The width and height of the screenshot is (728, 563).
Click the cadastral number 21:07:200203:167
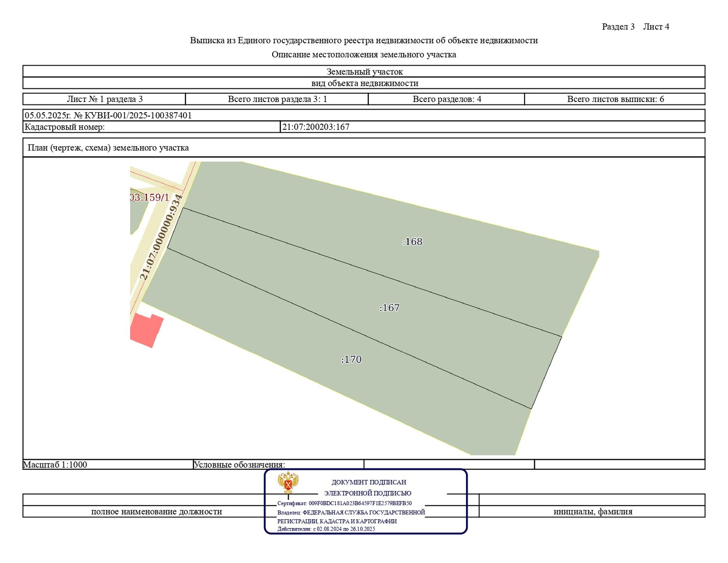(316, 127)
